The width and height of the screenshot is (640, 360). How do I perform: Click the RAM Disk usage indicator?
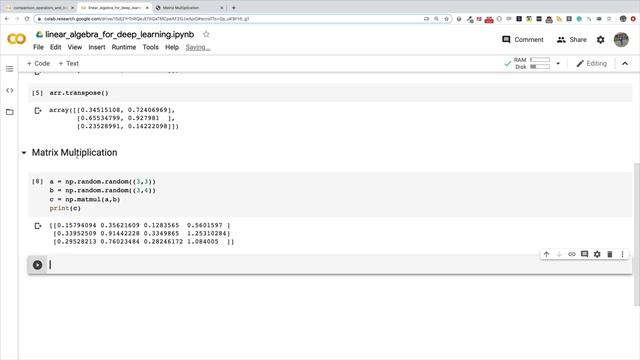(x=531, y=64)
